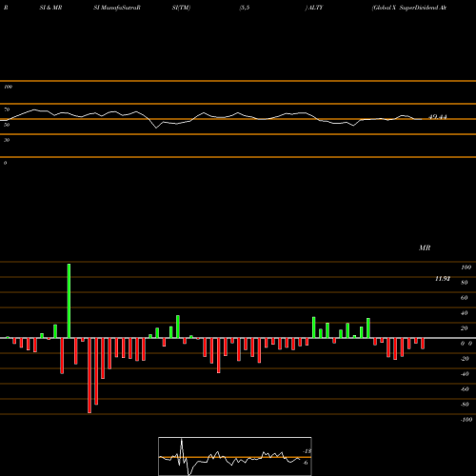Click the RSI axis label 50
This screenshot has height=476, width=476.
click(x=7, y=125)
